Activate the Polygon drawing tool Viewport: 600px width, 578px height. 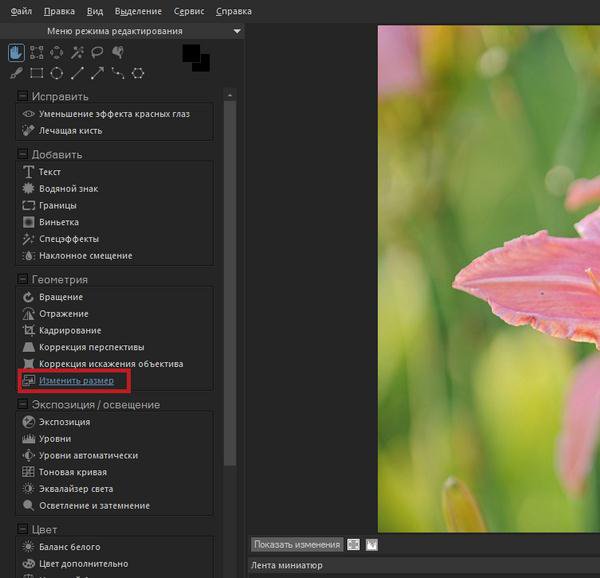pos(138,73)
